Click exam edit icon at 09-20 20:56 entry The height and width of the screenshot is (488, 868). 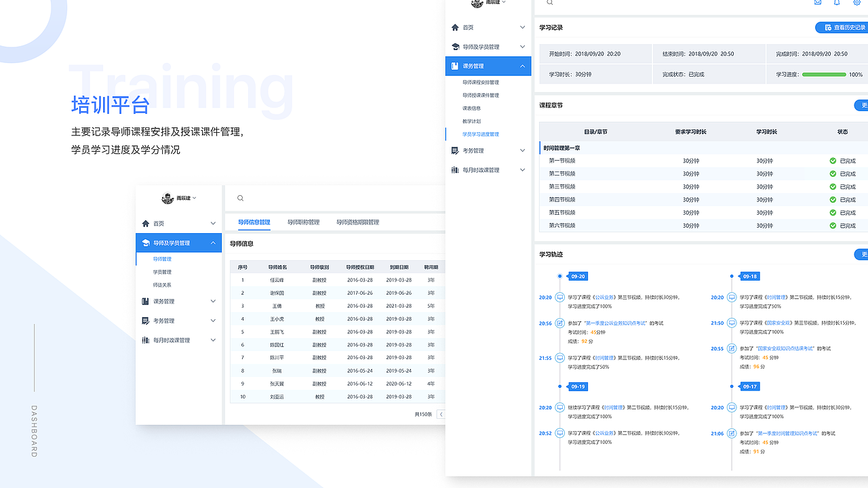pos(560,323)
